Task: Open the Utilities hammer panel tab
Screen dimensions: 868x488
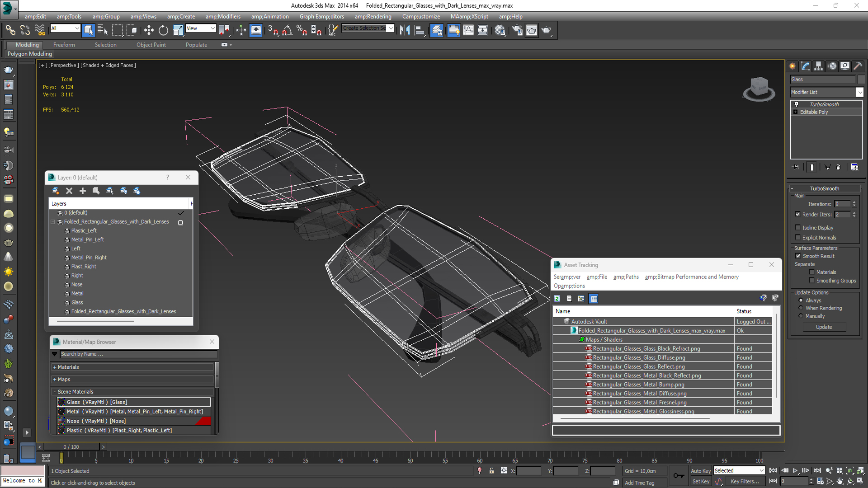Action: pyautogui.click(x=858, y=66)
